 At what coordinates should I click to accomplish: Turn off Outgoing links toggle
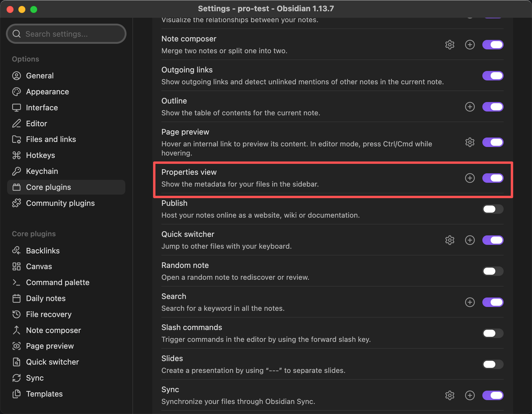(493, 76)
